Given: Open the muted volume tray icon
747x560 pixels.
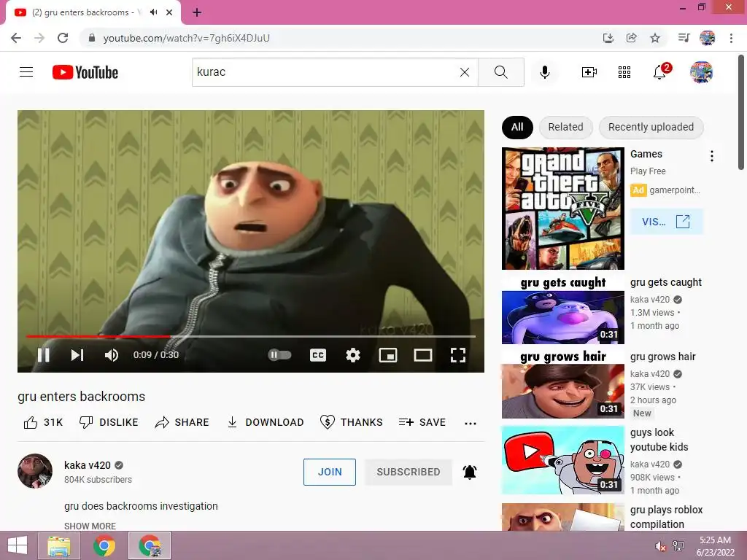Looking at the screenshot, I should click(661, 546).
